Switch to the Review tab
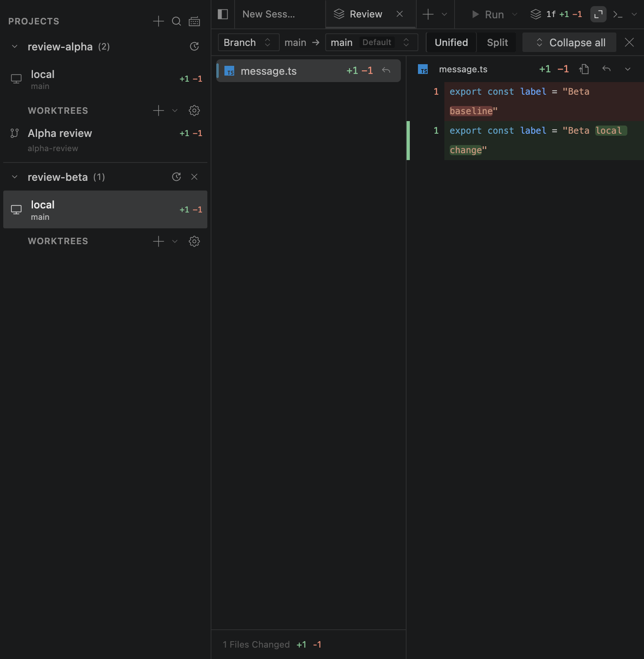This screenshot has width=644, height=659. 371,14
